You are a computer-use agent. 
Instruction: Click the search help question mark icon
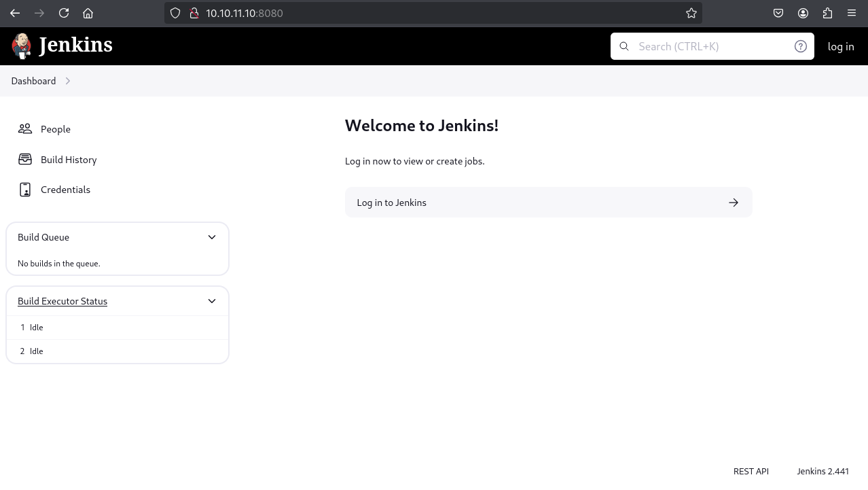800,46
